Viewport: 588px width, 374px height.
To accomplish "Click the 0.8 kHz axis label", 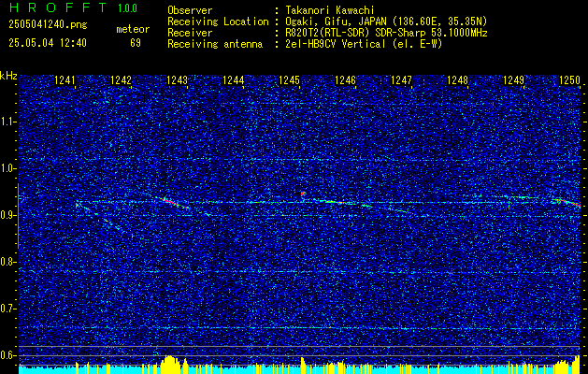I will pyautogui.click(x=8, y=262).
